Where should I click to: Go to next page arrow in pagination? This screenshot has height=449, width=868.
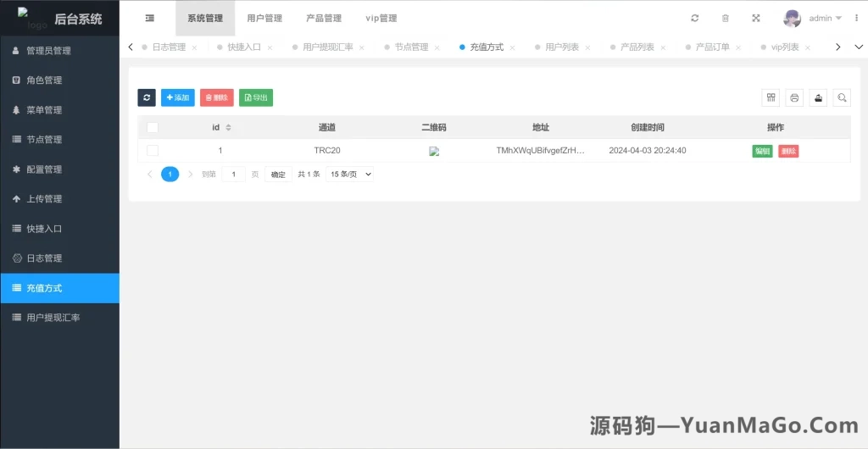pyautogui.click(x=191, y=175)
